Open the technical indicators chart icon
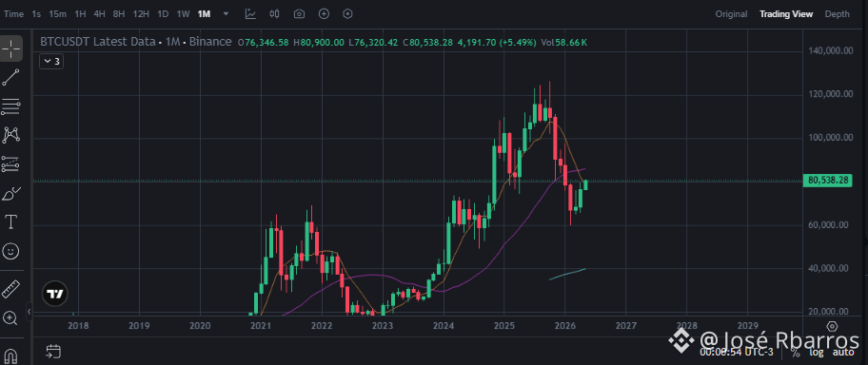 (250, 14)
